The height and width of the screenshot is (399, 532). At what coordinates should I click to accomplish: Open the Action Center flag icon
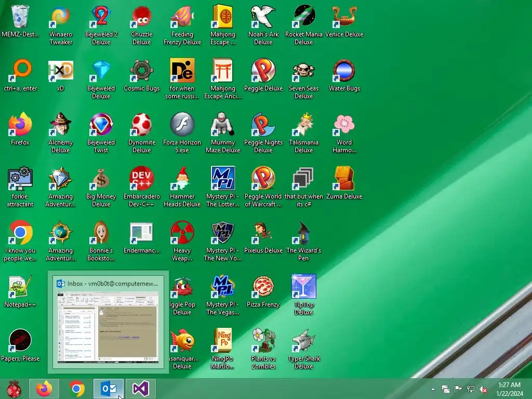(458, 389)
